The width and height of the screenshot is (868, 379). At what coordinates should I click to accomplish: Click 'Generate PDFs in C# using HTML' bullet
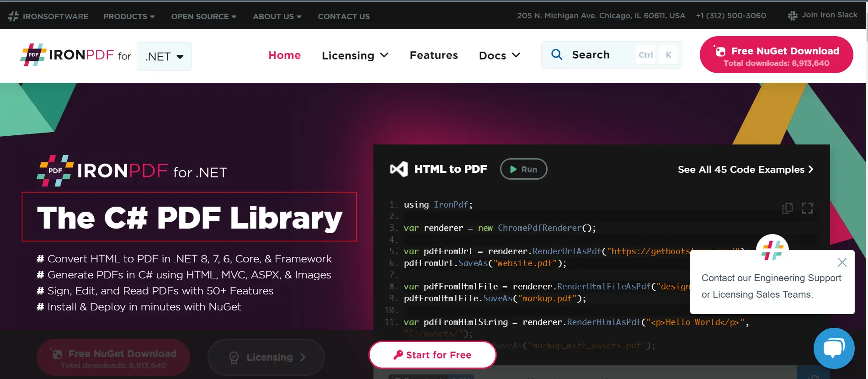(184, 275)
